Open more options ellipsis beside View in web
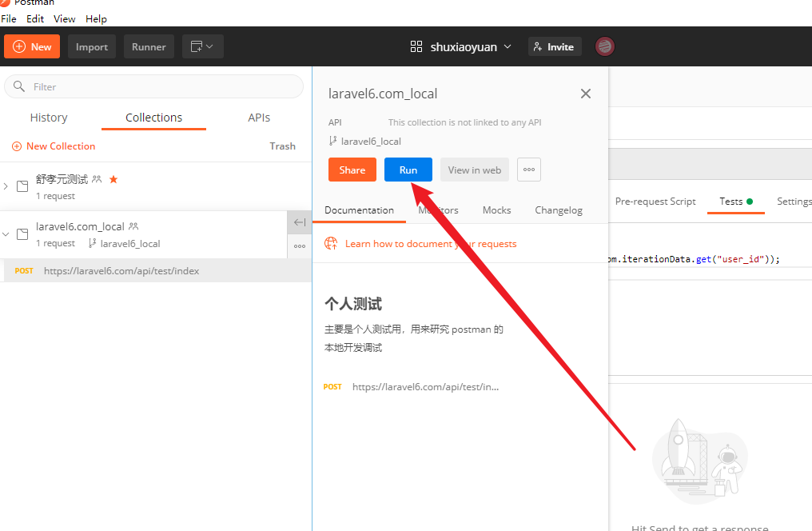 coord(529,170)
